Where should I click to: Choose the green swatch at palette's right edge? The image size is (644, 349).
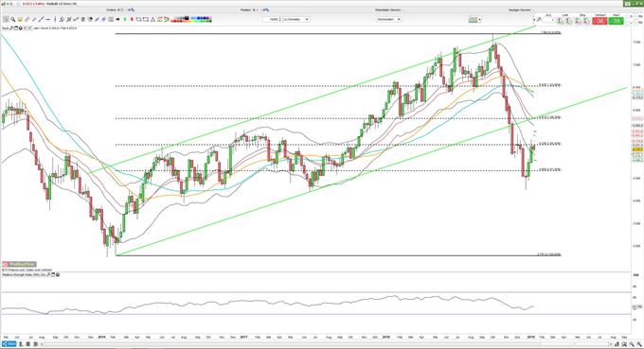210,21
